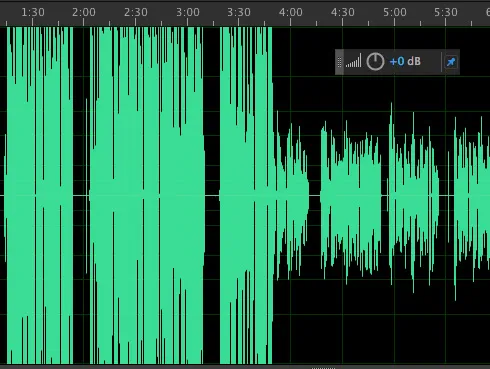Click the 4:30 mark on time ruler
490x369 pixels.
(343, 13)
